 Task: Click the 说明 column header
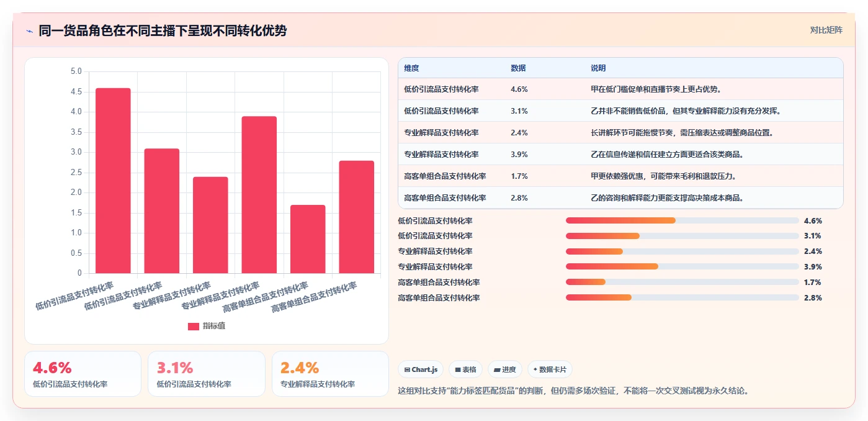(x=598, y=68)
